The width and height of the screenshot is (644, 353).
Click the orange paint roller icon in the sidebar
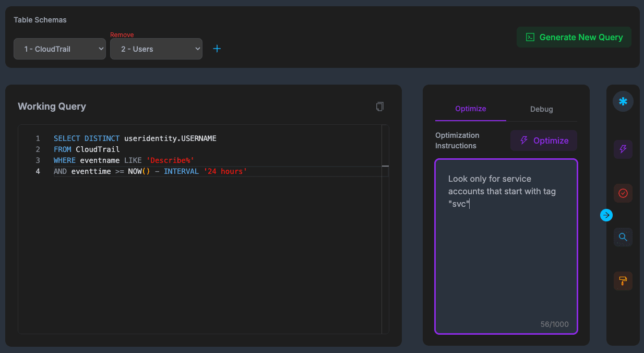point(623,281)
